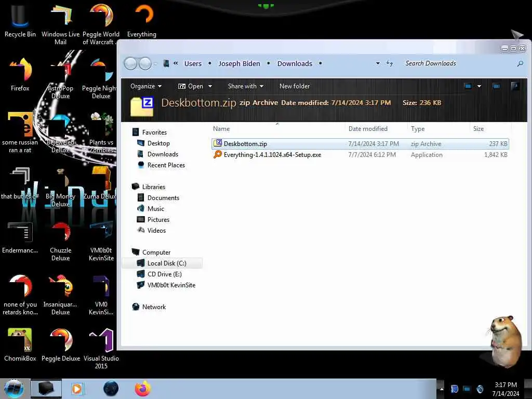532x399 pixels.
Task: Select the Bejeweled Deluxe desktop icon
Action: point(60,132)
